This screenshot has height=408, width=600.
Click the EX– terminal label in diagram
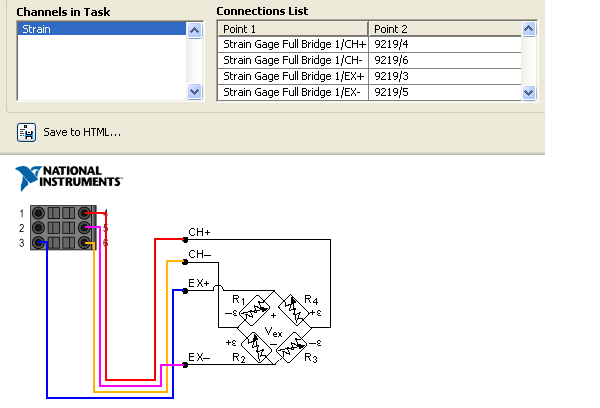tap(199, 357)
